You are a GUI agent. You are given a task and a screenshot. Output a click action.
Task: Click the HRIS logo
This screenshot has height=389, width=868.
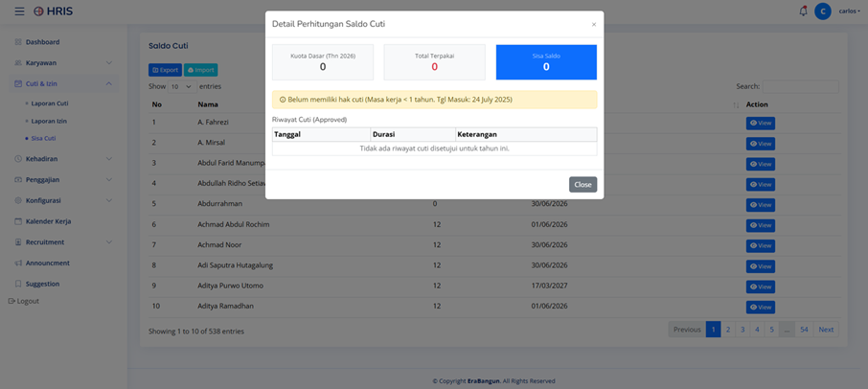[53, 11]
